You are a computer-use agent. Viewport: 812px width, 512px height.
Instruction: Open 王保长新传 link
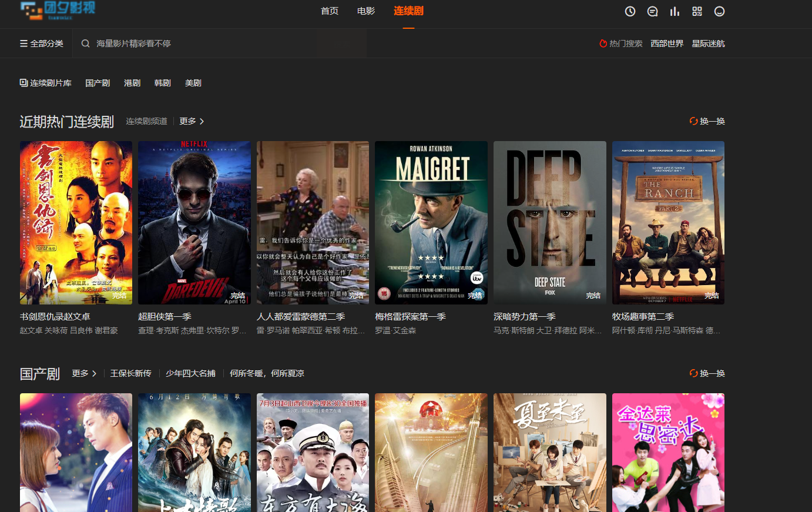coord(131,373)
